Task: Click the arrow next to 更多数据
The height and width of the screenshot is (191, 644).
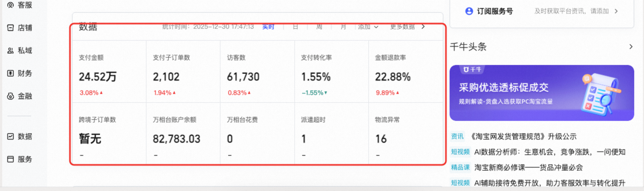Action: [423, 27]
